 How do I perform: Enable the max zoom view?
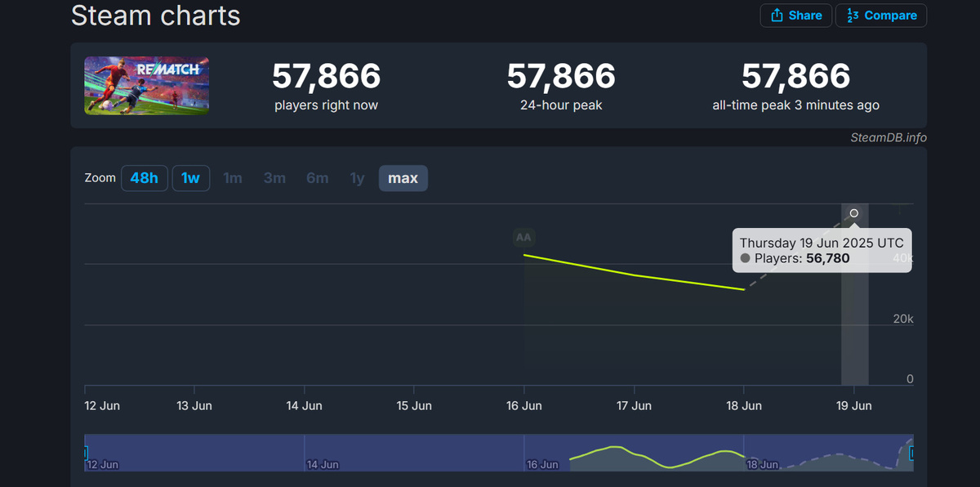(403, 178)
